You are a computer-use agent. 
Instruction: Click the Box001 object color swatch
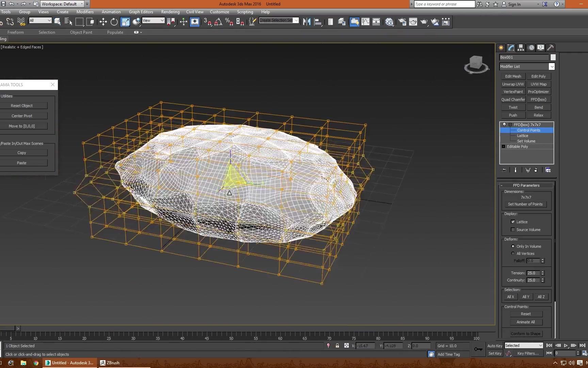553,58
